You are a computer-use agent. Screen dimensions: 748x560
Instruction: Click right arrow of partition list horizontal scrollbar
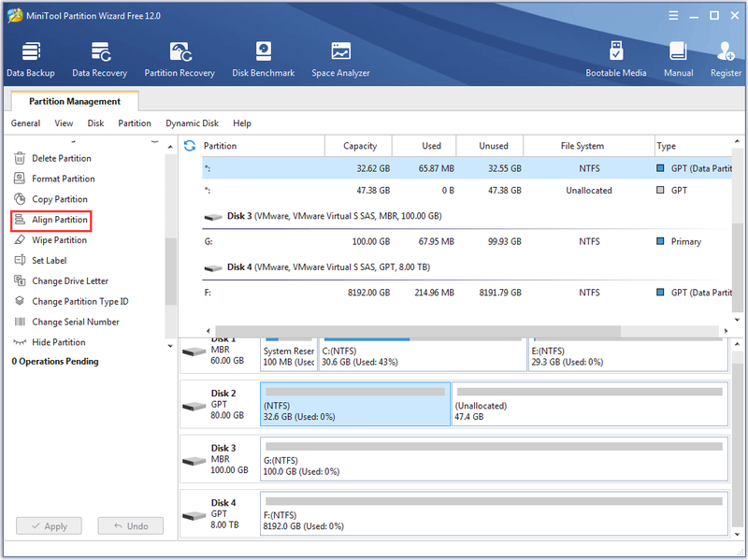coord(726,331)
